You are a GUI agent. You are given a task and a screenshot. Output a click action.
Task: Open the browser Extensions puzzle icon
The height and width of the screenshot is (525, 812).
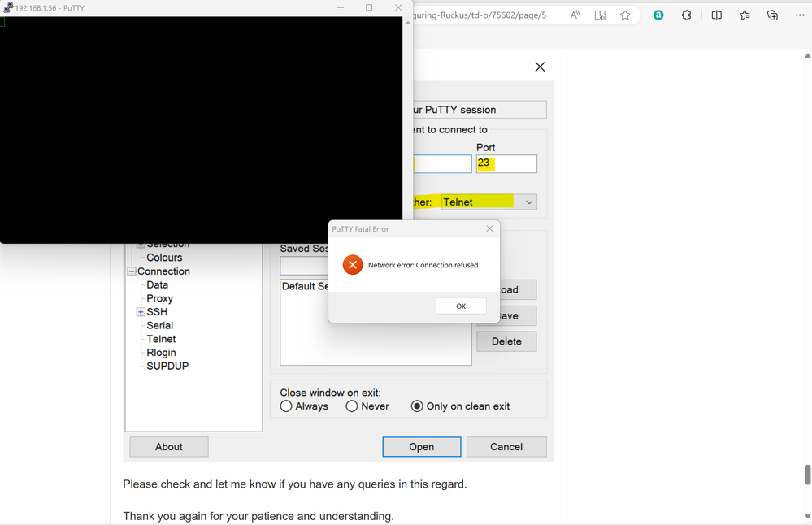(x=687, y=15)
